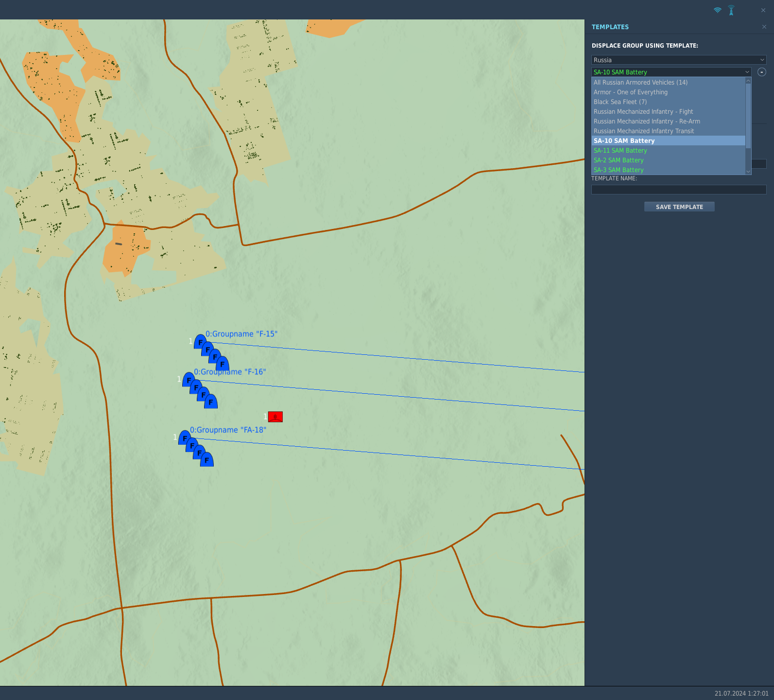Choose Russian Mechanized Infantry Transit
Image resolution: width=774 pixels, height=700 pixels.
(668, 131)
